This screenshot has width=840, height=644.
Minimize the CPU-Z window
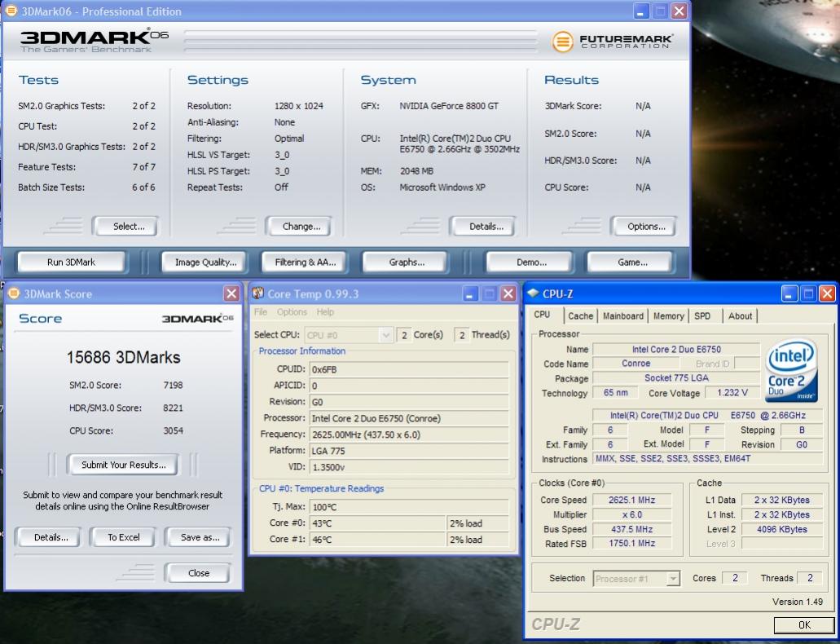[x=789, y=293]
